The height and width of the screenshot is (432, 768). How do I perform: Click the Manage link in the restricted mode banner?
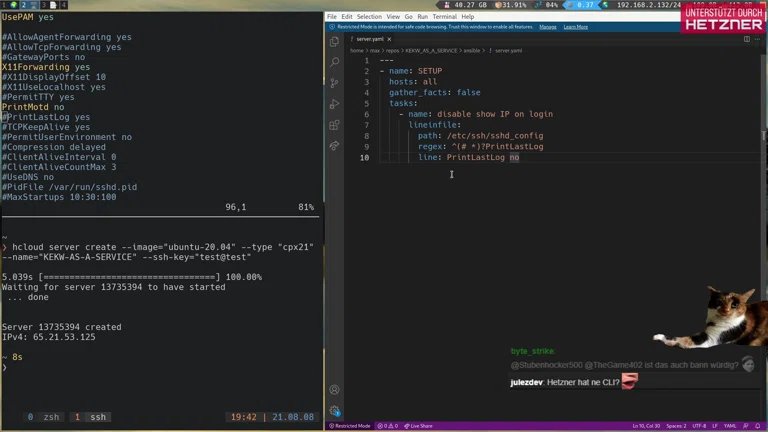click(548, 27)
